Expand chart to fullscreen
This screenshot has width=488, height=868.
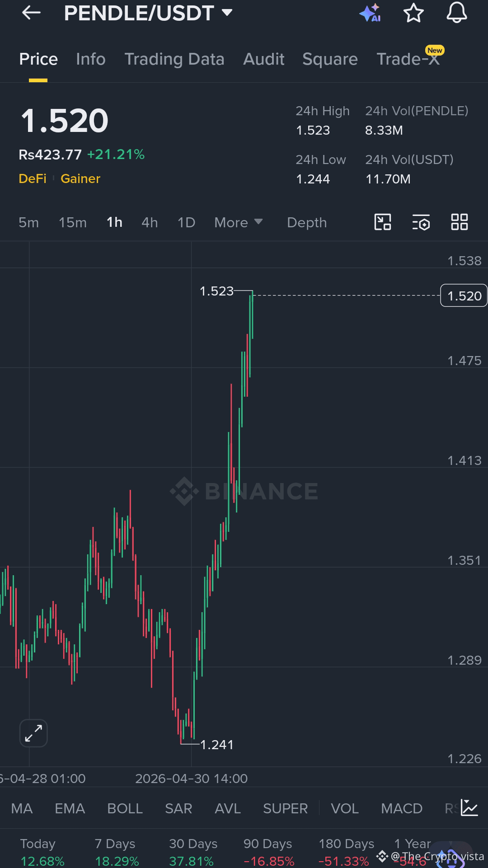(33, 733)
